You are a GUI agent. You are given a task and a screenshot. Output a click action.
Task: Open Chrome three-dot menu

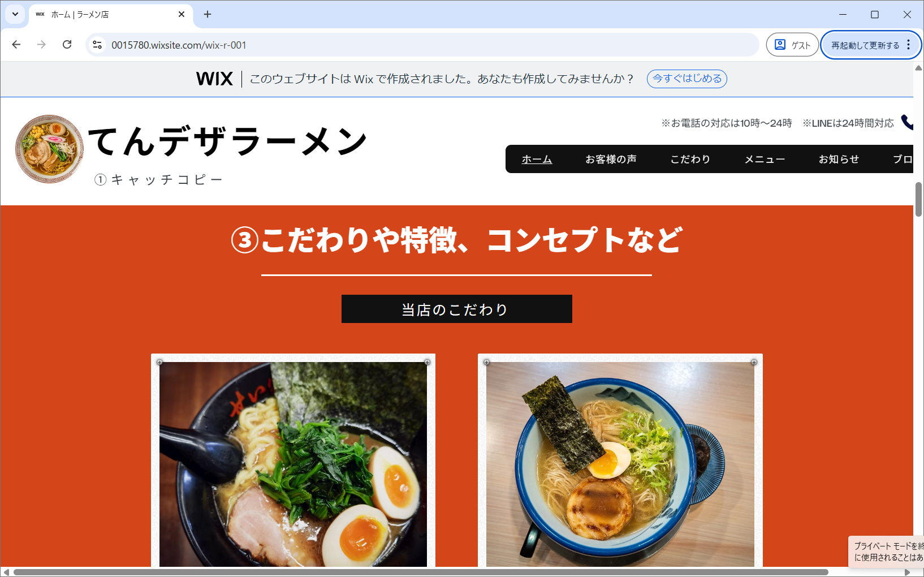tap(909, 45)
